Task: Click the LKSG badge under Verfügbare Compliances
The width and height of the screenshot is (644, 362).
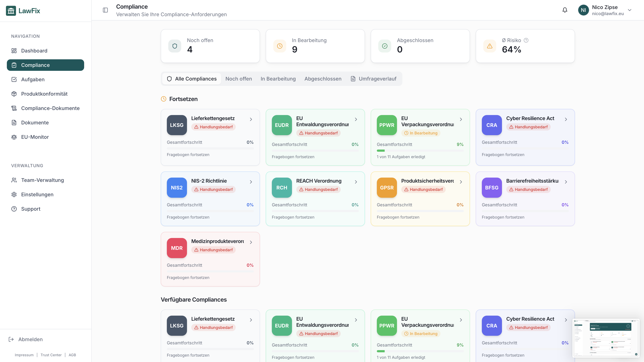Action: pyautogui.click(x=177, y=326)
